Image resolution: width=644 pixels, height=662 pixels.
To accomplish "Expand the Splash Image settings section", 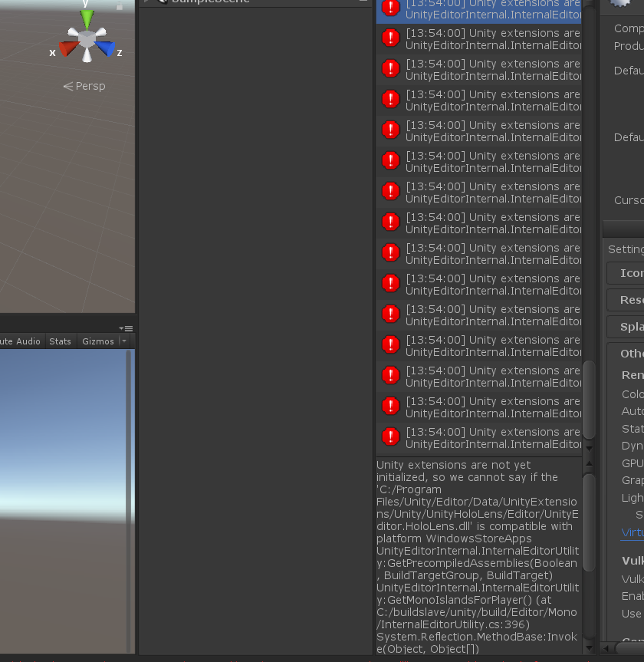I will [x=626, y=327].
